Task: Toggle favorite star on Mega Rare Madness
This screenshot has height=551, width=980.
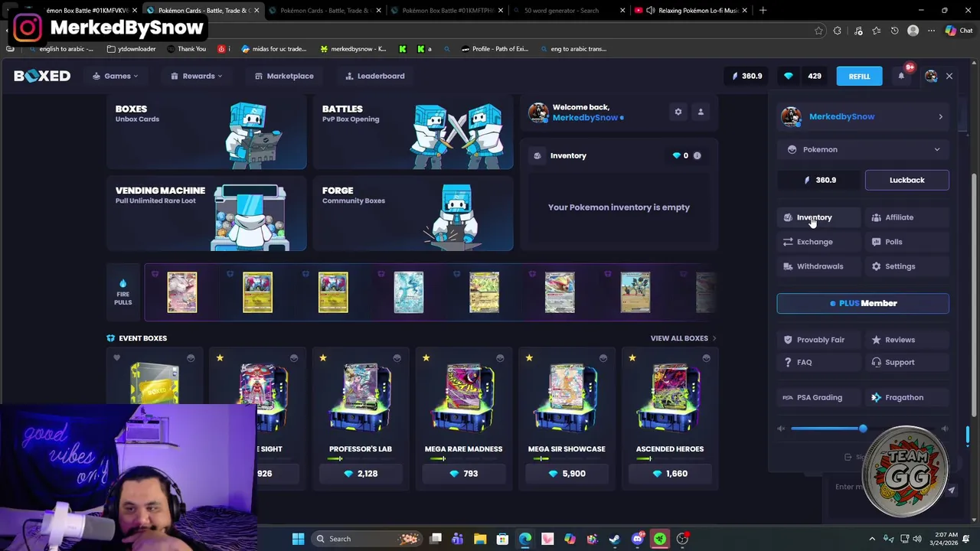Action: tap(426, 357)
